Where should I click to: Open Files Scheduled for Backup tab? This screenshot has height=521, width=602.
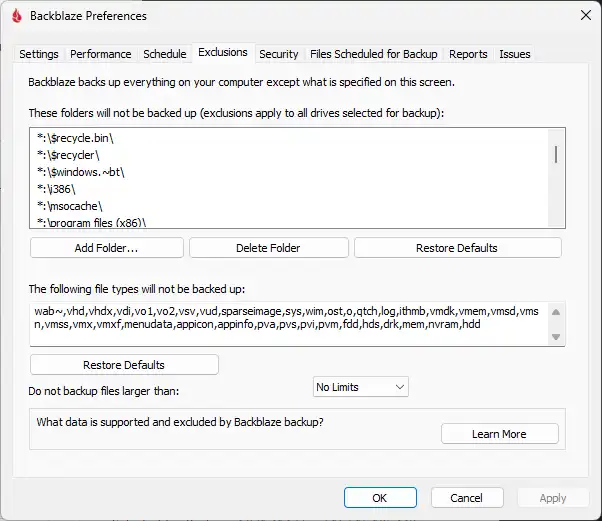click(373, 54)
